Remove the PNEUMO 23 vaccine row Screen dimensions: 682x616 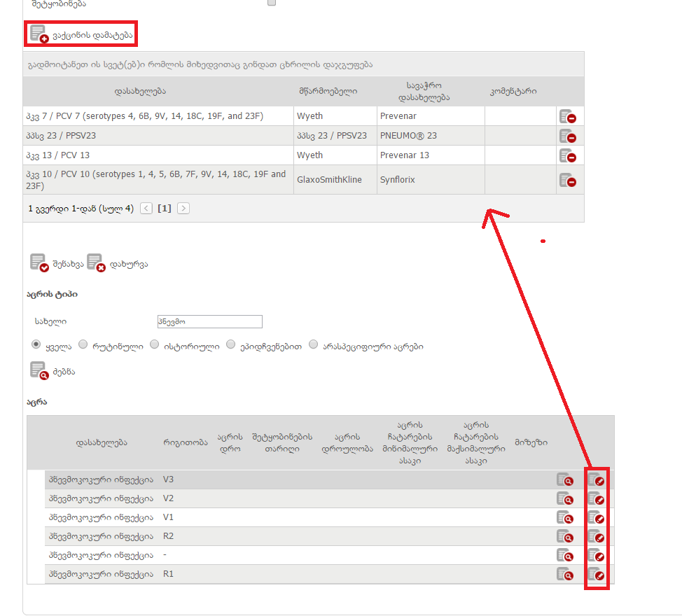pyautogui.click(x=567, y=136)
